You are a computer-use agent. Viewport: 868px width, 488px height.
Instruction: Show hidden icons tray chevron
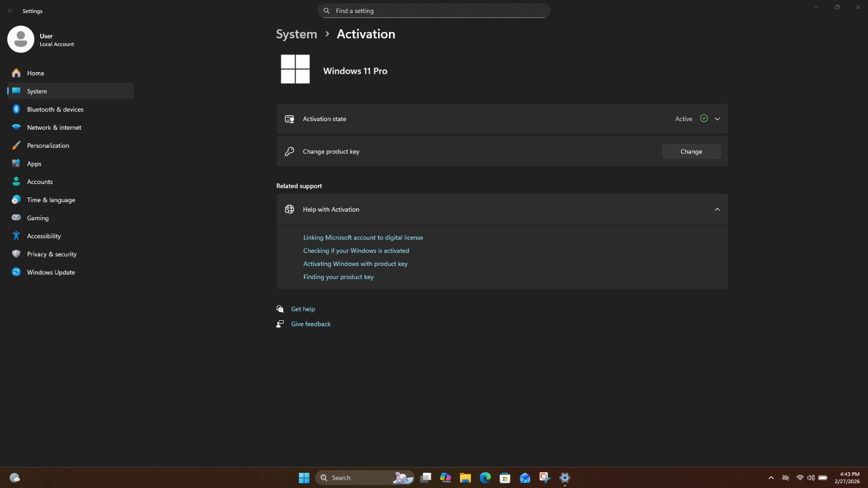click(771, 478)
